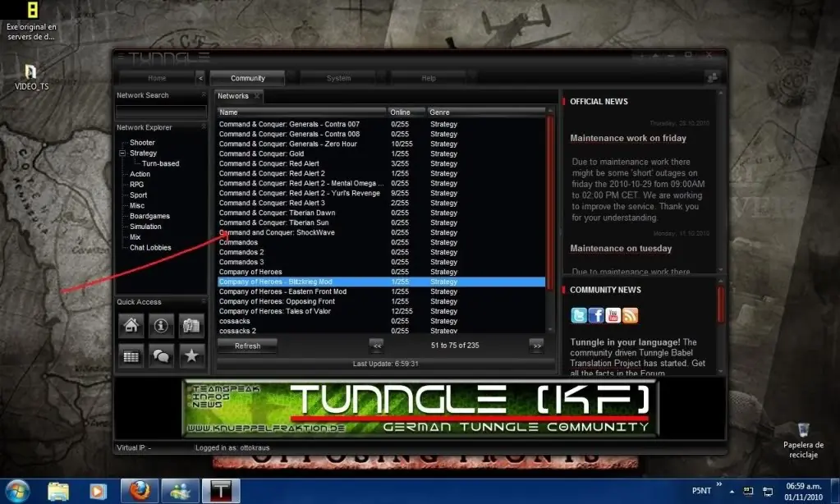This screenshot has height=504, width=840.
Task: Click the Windows Start orb
Action: (x=18, y=491)
